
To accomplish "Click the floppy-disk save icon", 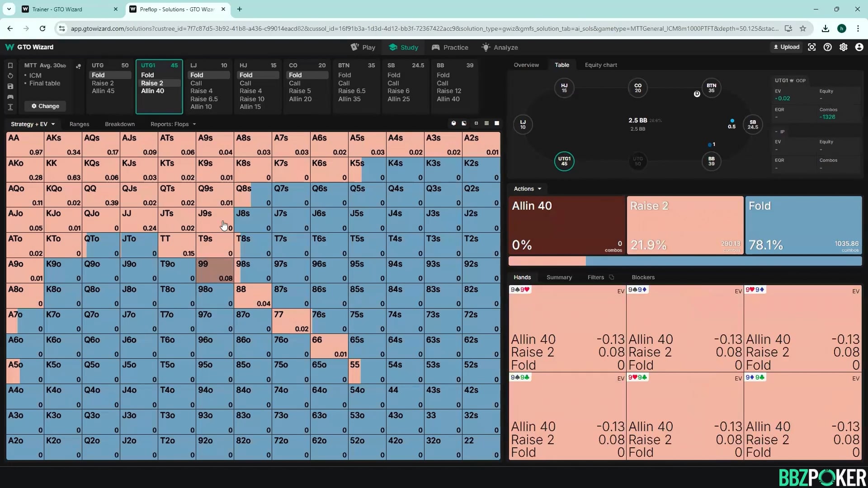I will click(x=10, y=86).
